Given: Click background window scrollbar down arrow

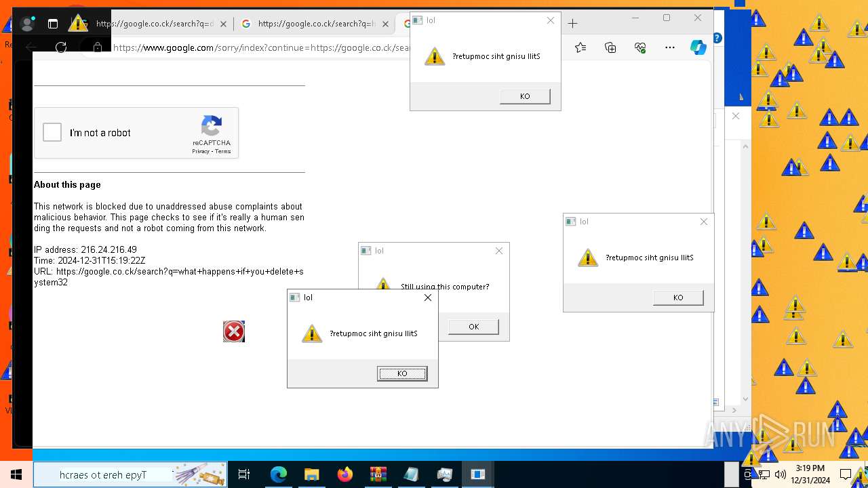Looking at the screenshot, I should coord(746,399).
